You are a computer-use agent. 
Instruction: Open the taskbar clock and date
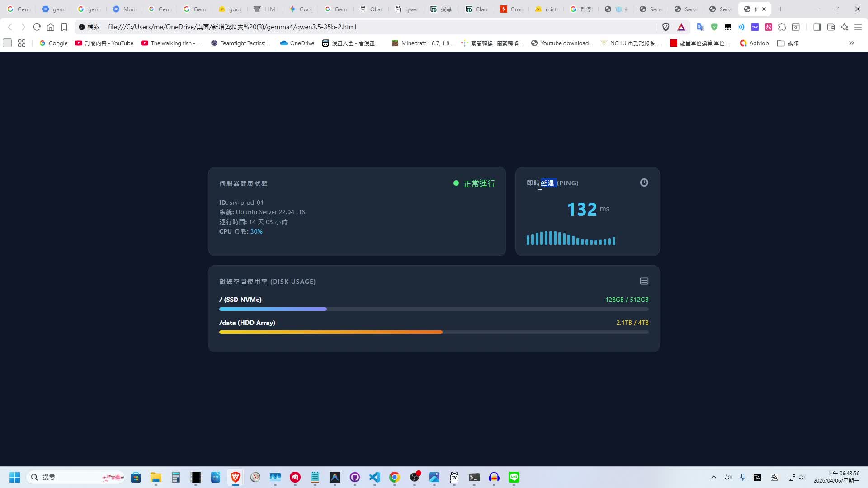(x=836, y=477)
